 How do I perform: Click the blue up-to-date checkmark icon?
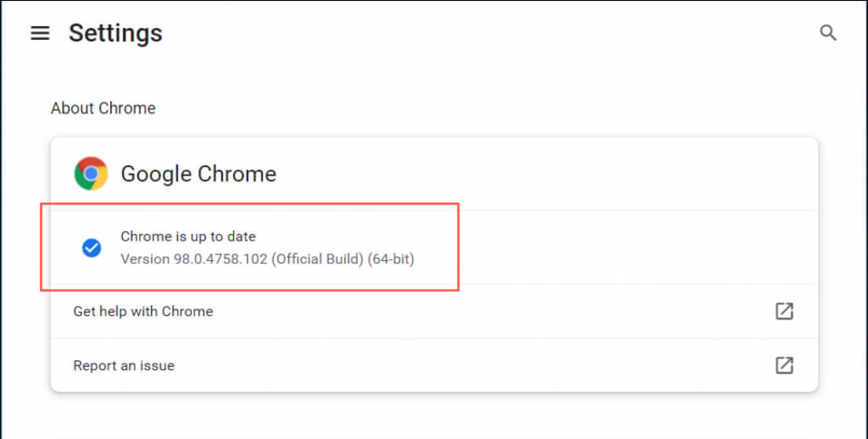[x=92, y=247]
